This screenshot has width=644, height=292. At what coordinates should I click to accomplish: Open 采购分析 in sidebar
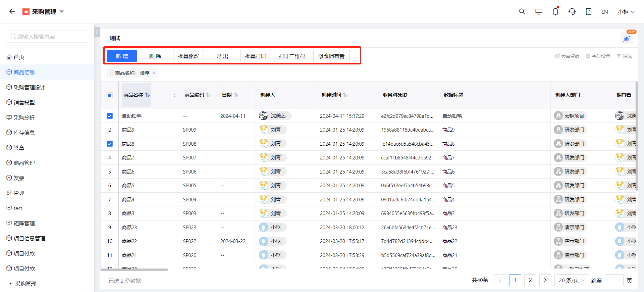[x=24, y=117]
